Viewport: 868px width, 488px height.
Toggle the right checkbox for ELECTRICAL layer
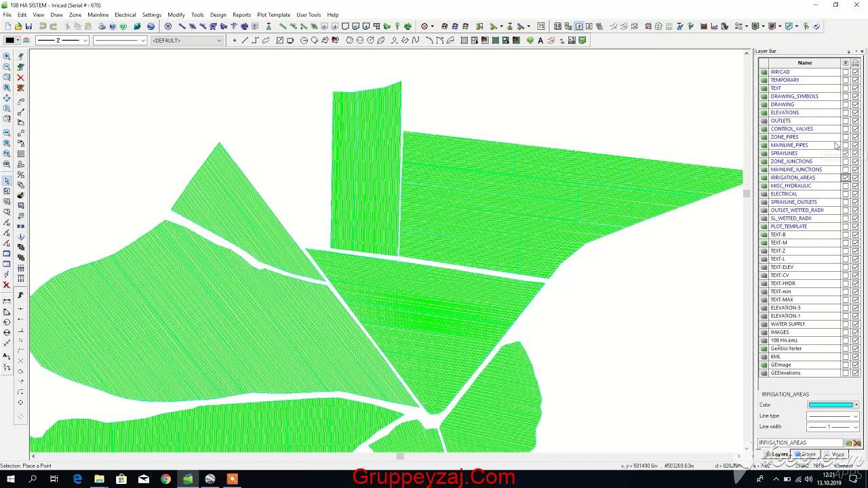[856, 194]
